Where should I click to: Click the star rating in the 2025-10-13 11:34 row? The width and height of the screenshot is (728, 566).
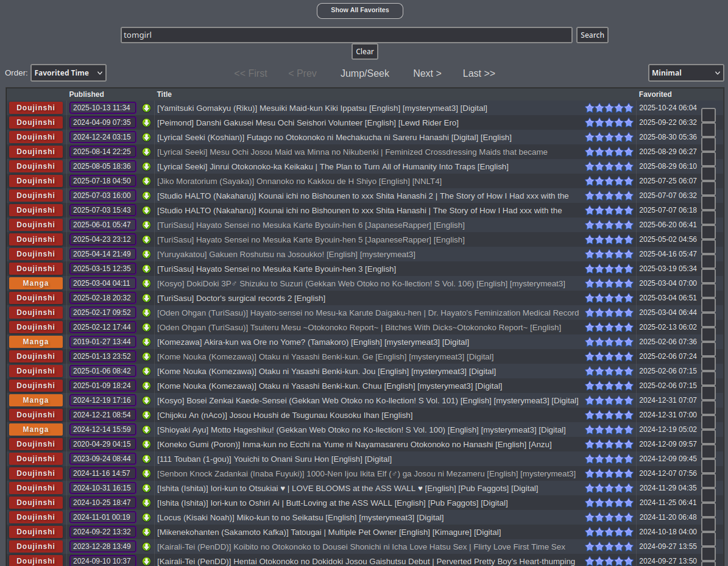pyautogui.click(x=609, y=108)
